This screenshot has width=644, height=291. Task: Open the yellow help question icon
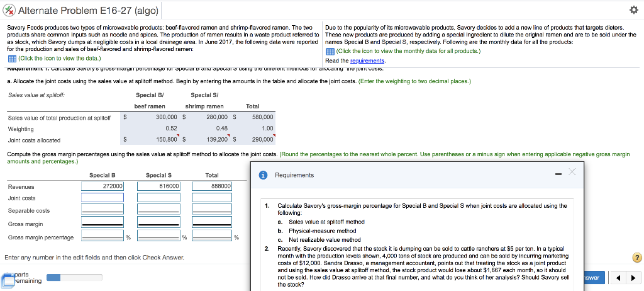coord(637,258)
